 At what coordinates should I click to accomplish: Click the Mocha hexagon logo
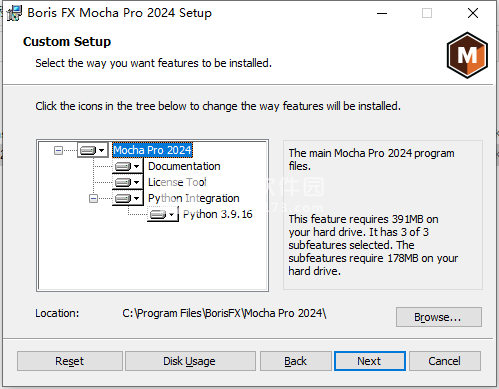pyautogui.click(x=467, y=55)
